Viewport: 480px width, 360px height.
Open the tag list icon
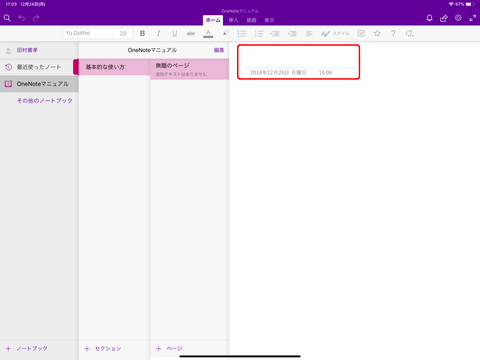[x=410, y=33]
